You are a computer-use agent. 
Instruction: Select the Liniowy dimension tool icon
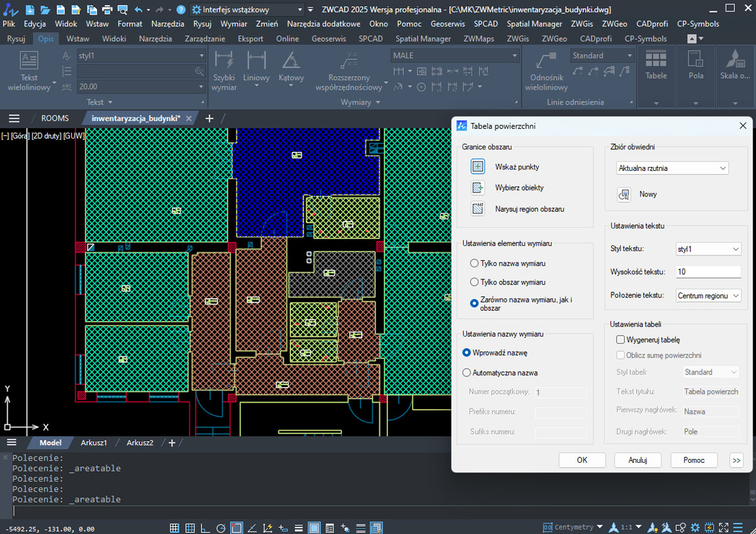pyautogui.click(x=256, y=61)
